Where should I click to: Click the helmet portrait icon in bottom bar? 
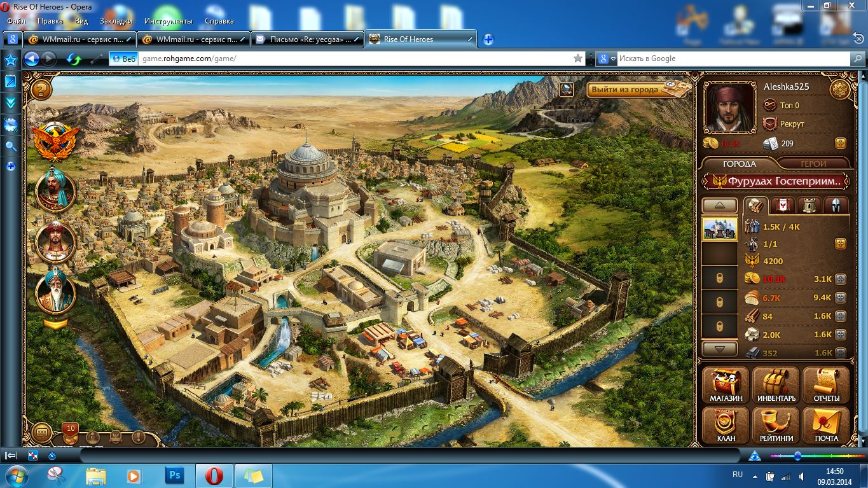pyautogui.click(x=93, y=437)
